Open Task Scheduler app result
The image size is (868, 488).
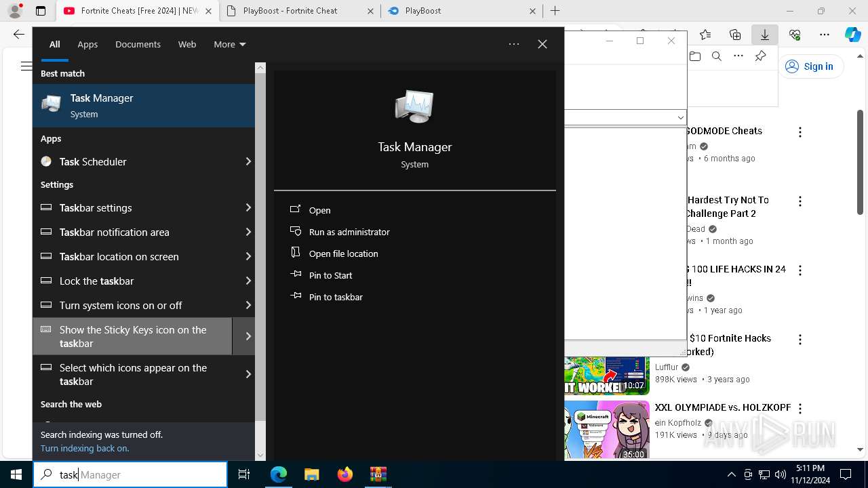[x=132, y=161]
